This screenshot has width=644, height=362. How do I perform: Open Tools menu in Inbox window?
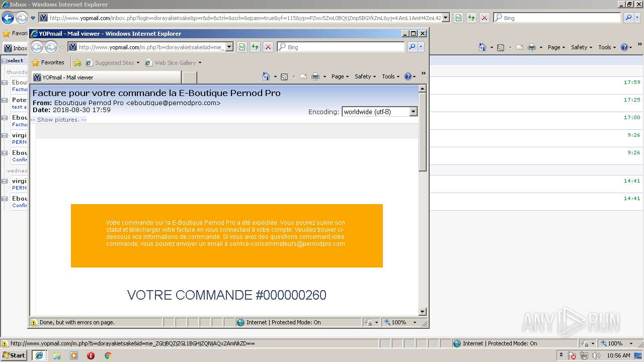click(607, 47)
